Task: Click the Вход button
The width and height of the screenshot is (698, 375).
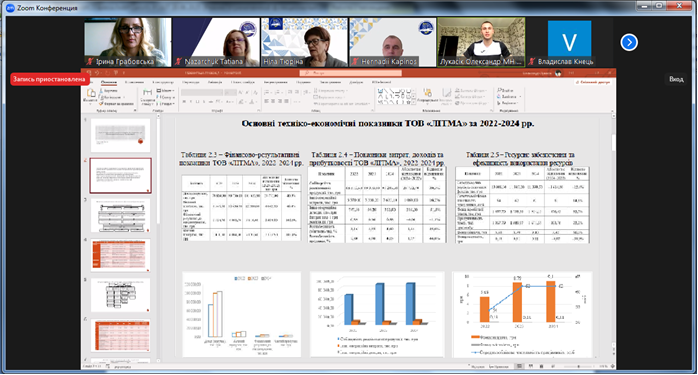Action: [x=676, y=79]
